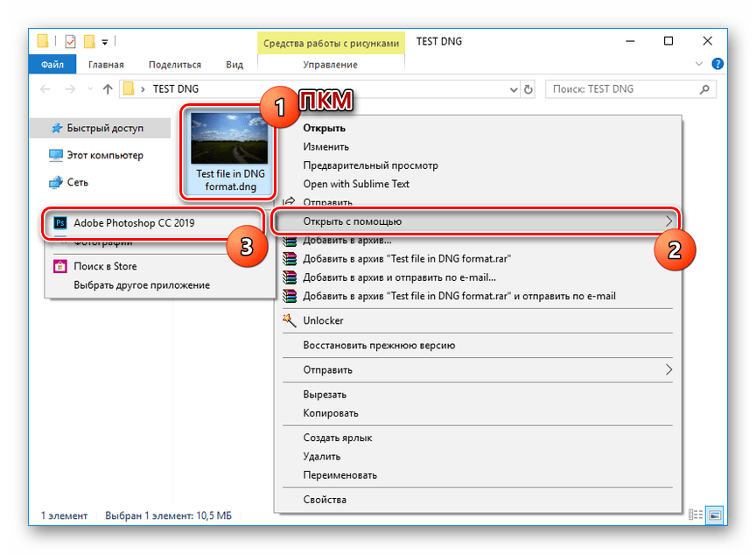Switch to the Главная ribbon tab
756x554 pixels.
106,65
